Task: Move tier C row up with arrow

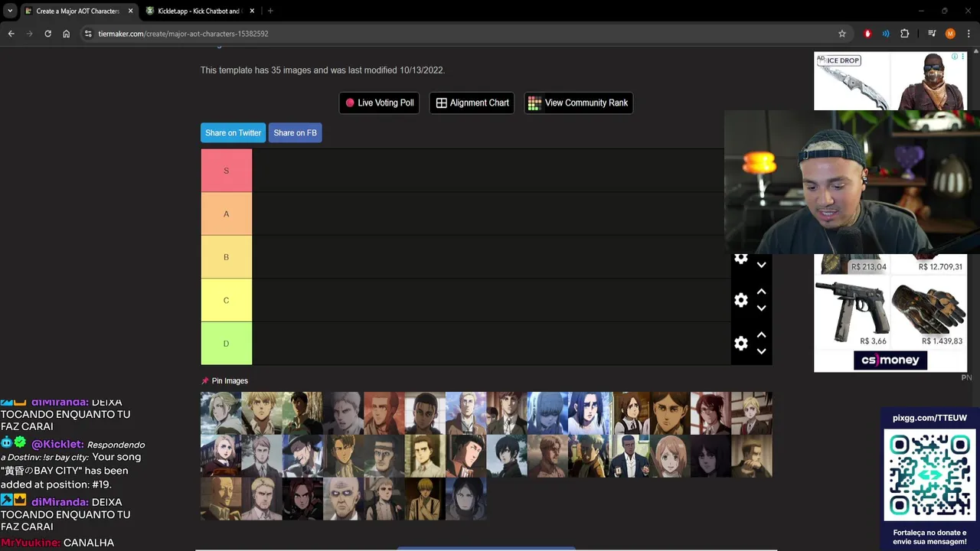Action: coord(762,292)
